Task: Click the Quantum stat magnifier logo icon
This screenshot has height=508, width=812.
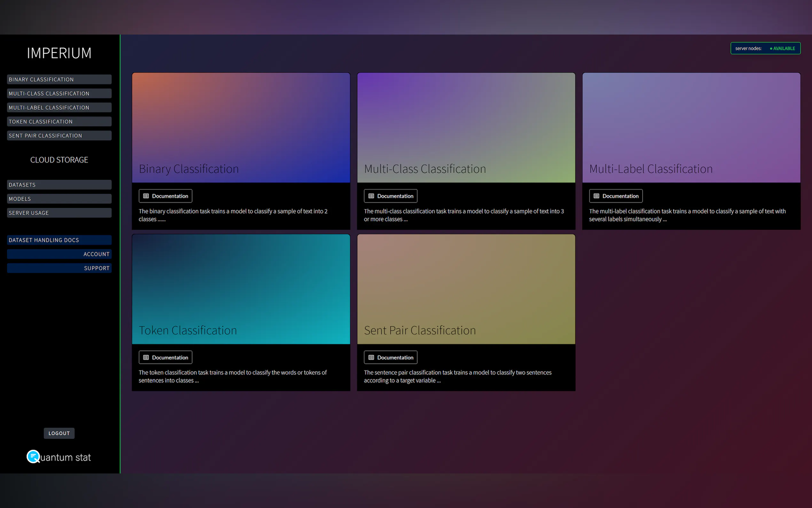Action: tap(33, 456)
